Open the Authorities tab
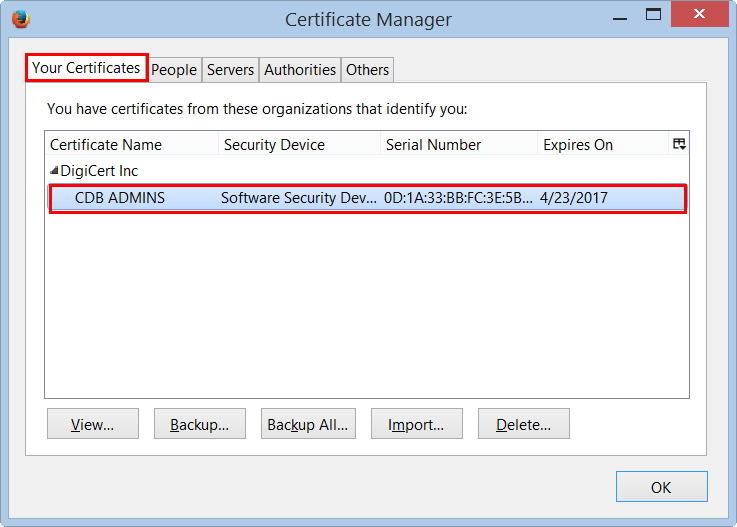This screenshot has height=527, width=737. point(300,70)
